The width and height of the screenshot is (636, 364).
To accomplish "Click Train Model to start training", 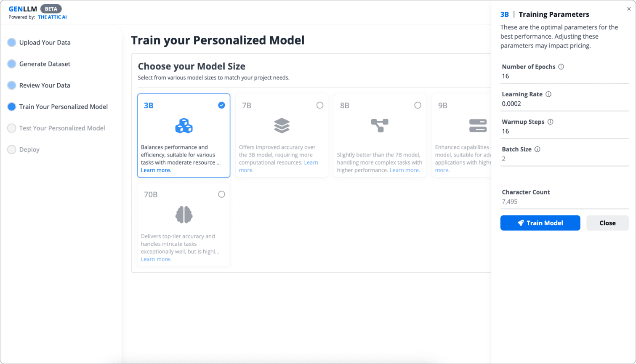I will tap(540, 223).
